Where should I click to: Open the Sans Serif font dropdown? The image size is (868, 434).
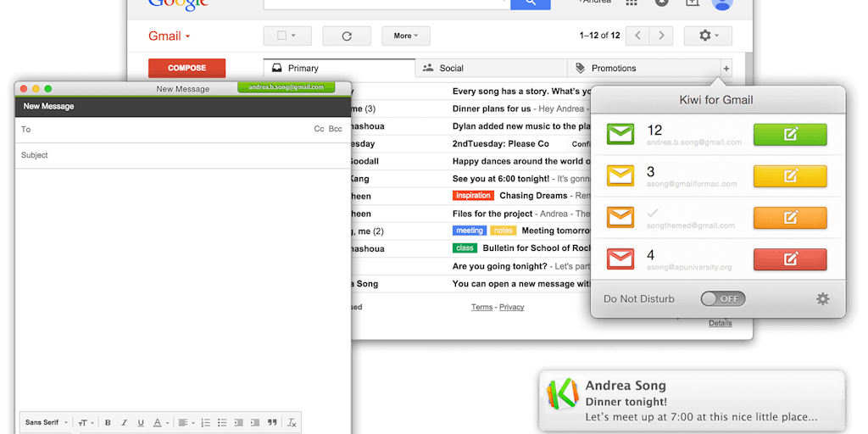click(47, 423)
